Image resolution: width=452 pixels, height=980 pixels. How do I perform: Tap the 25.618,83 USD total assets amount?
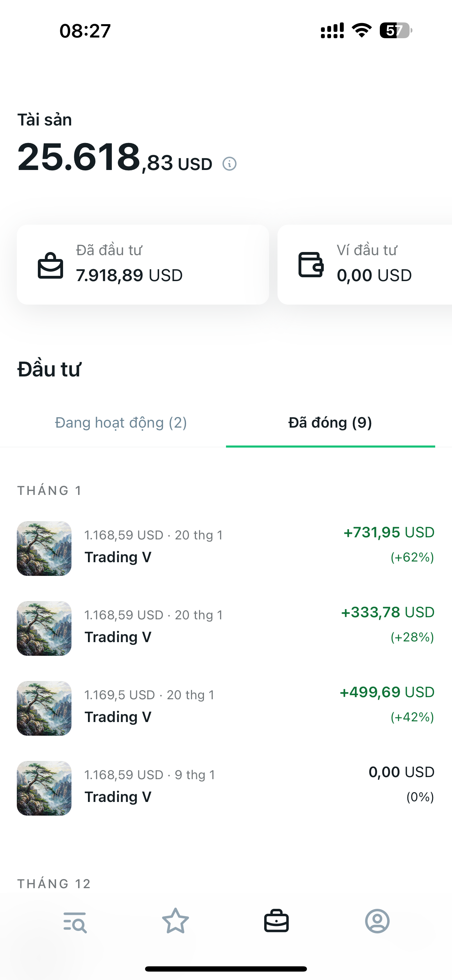click(115, 157)
